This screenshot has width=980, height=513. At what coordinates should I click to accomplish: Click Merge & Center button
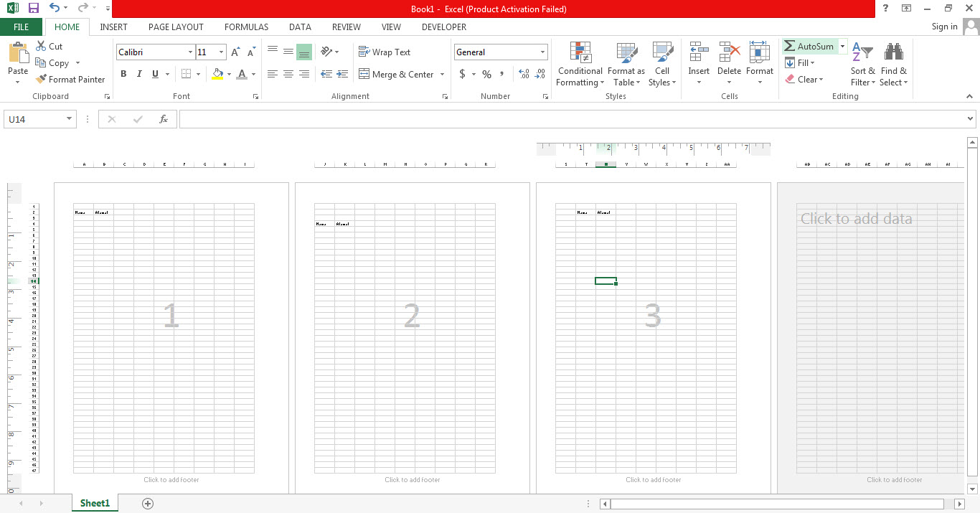click(x=397, y=75)
